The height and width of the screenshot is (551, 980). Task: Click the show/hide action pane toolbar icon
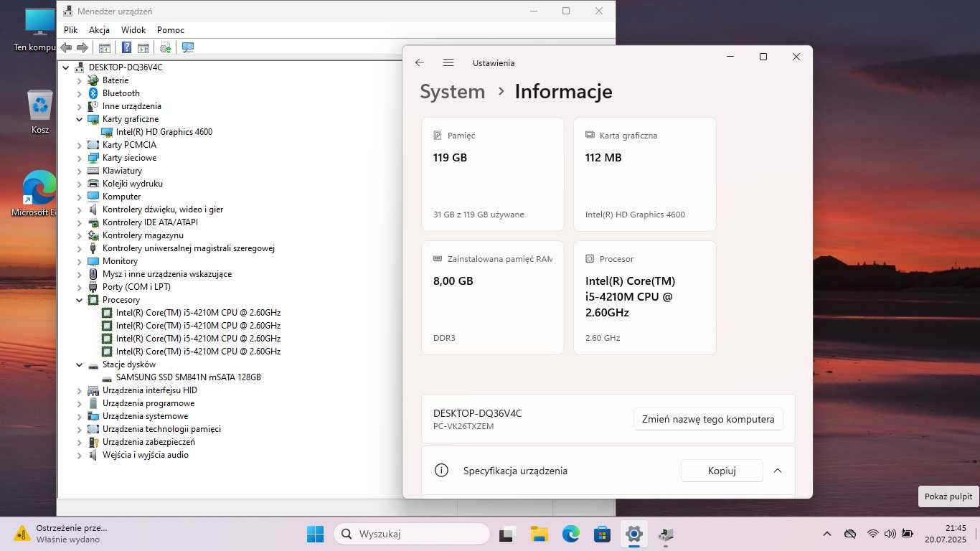[x=143, y=47]
